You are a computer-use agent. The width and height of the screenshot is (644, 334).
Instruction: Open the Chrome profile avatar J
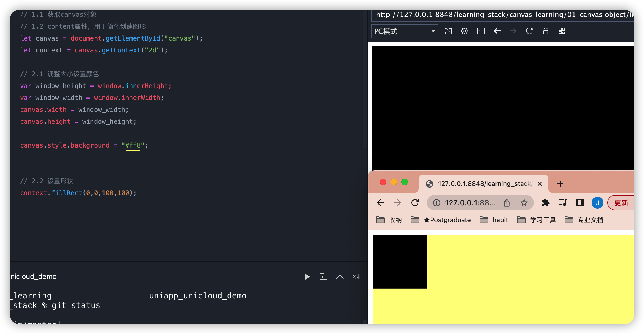(598, 203)
